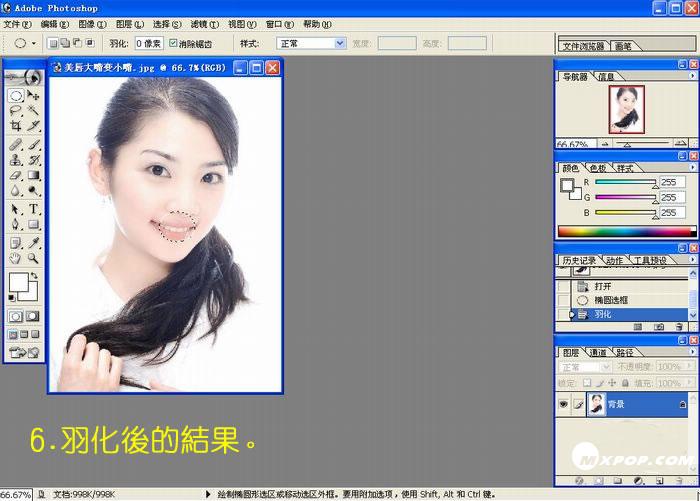The height and width of the screenshot is (501, 700).
Task: Open Layers panel flyout menu
Action: (692, 352)
